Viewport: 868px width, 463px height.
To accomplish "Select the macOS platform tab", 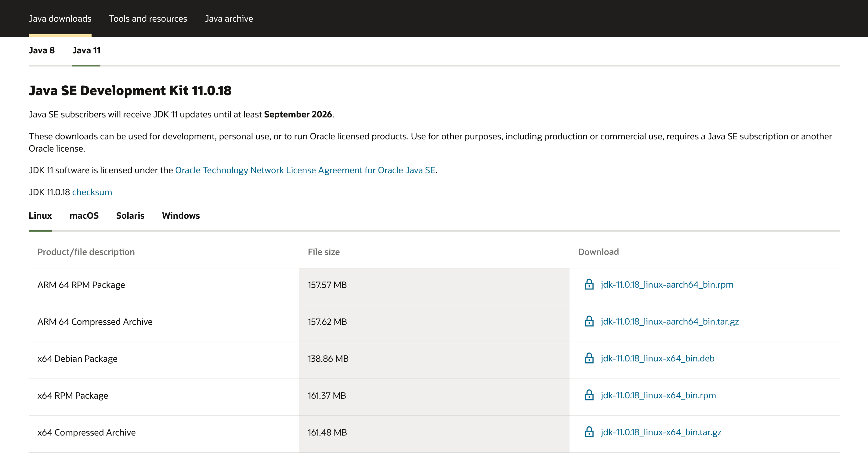I will (84, 215).
